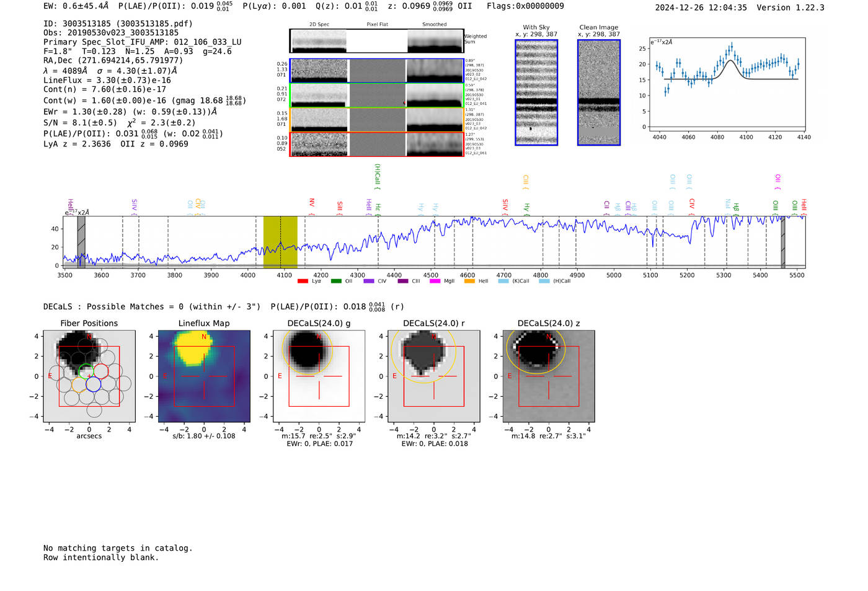Click the blue fiber circle in Fiber Positions

[x=94, y=384]
